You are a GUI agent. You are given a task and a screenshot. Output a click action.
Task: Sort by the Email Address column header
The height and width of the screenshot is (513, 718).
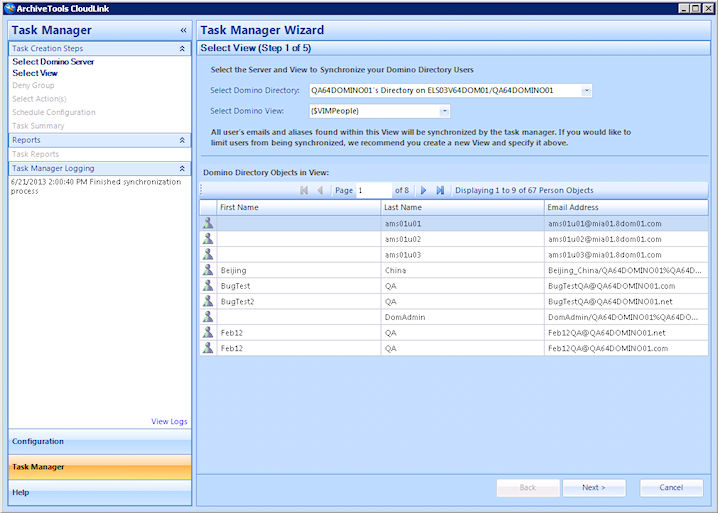coord(626,207)
